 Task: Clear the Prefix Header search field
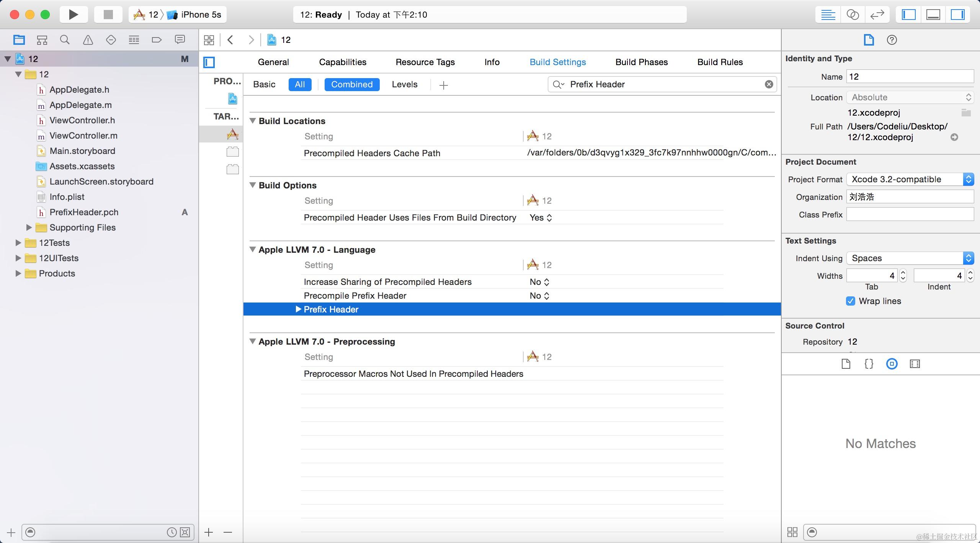769,84
